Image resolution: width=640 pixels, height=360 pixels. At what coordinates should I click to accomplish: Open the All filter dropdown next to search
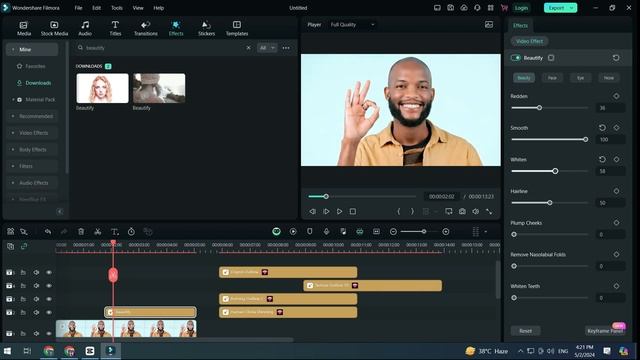click(267, 48)
